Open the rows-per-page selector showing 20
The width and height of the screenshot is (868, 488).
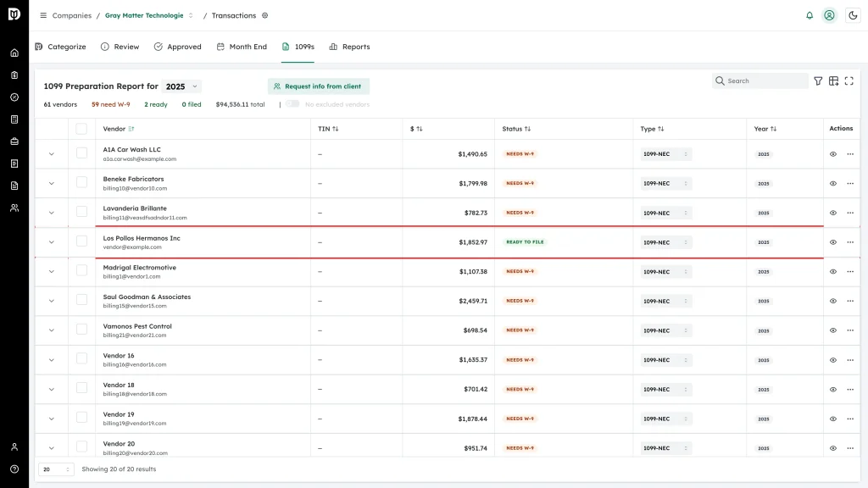click(56, 469)
